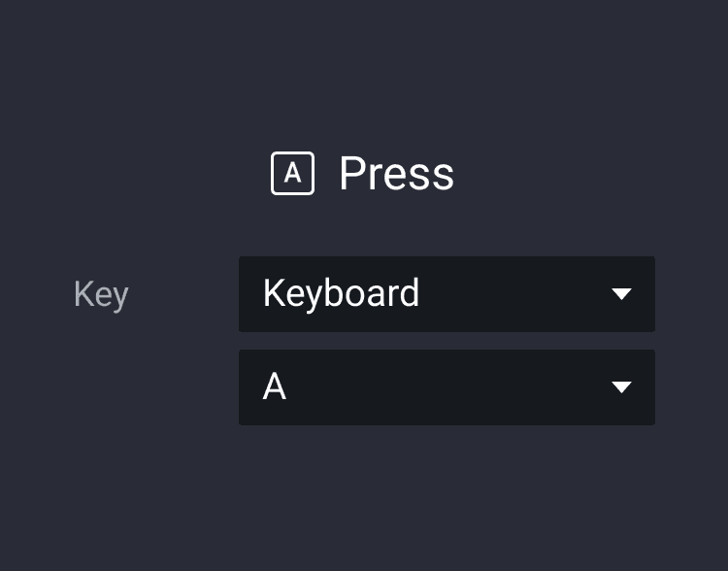The width and height of the screenshot is (728, 571).
Task: Change the pressed key from A
Action: [x=447, y=387]
